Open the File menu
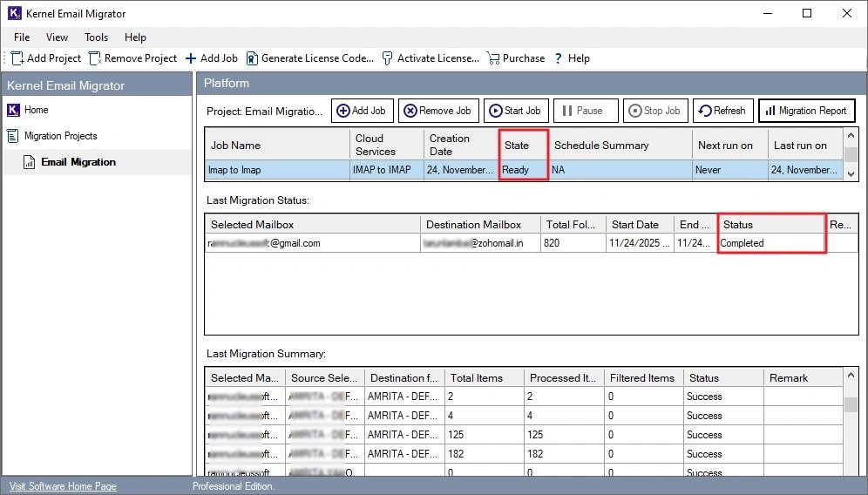 [22, 37]
